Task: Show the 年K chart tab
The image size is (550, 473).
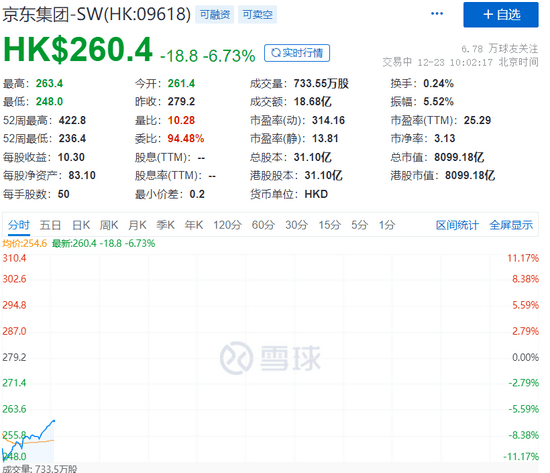Action: [x=194, y=225]
